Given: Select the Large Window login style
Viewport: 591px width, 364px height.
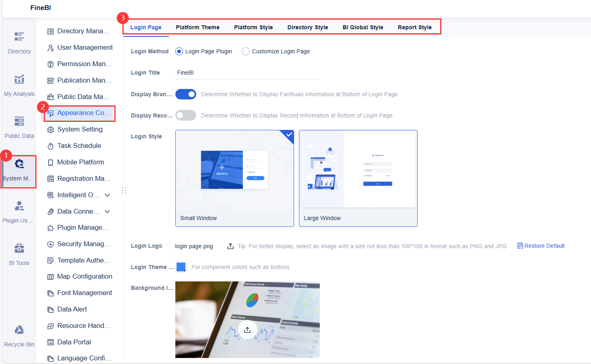Looking at the screenshot, I should pyautogui.click(x=358, y=178).
